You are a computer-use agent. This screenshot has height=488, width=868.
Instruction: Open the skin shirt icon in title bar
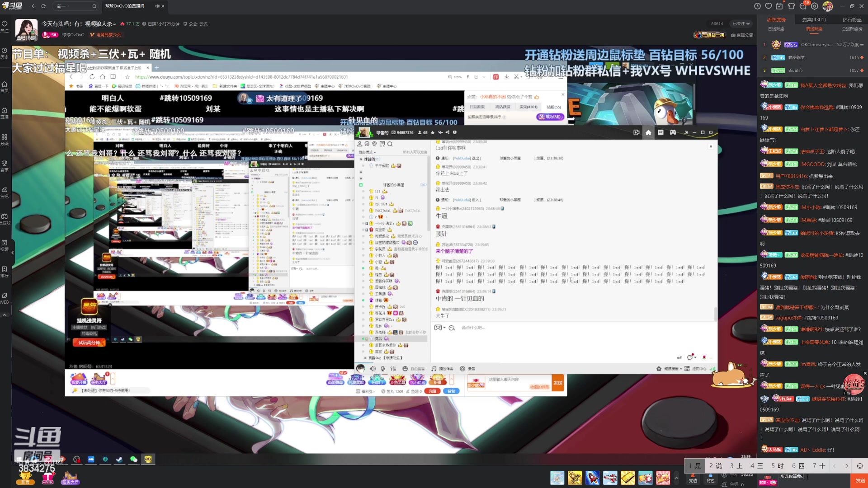pos(791,6)
